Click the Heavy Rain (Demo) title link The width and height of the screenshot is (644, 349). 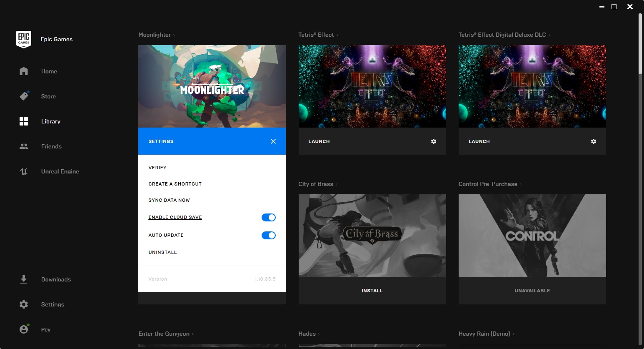484,334
